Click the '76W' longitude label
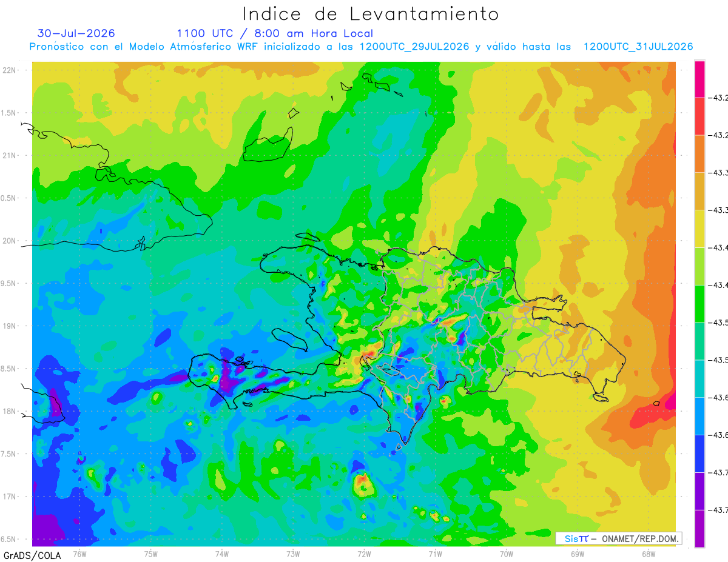Screen dimensions: 728x562 coord(79,554)
